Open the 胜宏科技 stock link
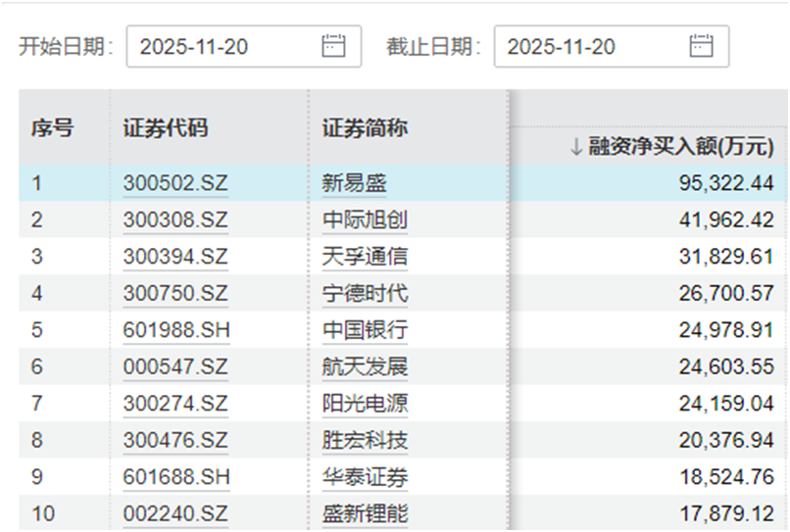The height and width of the screenshot is (532, 790). coord(365,440)
